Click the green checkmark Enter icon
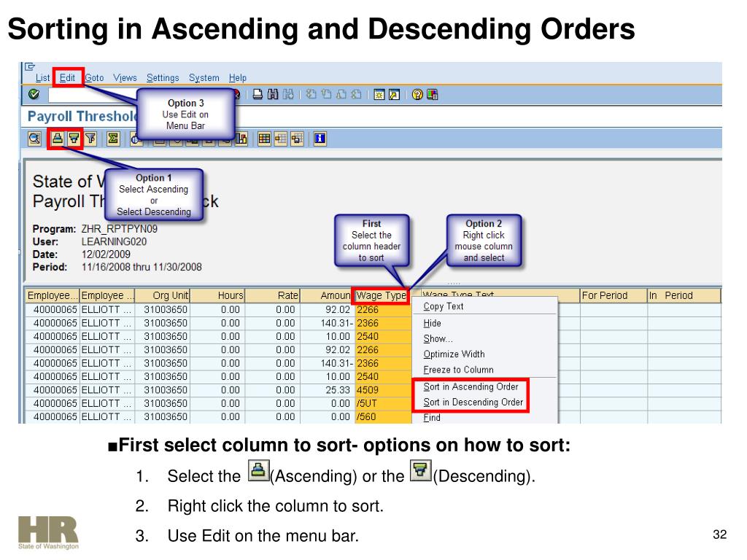Viewport: 747px width, 560px height. [34, 94]
